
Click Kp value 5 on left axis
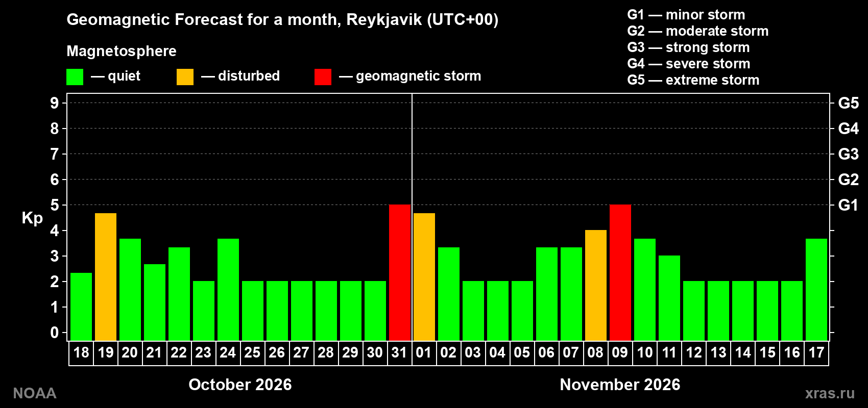click(x=55, y=205)
